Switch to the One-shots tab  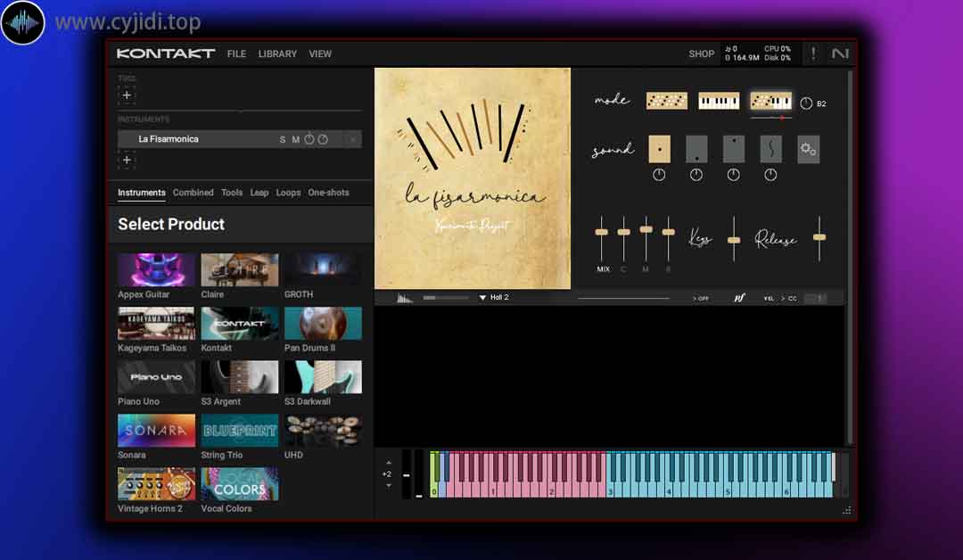[x=328, y=193]
